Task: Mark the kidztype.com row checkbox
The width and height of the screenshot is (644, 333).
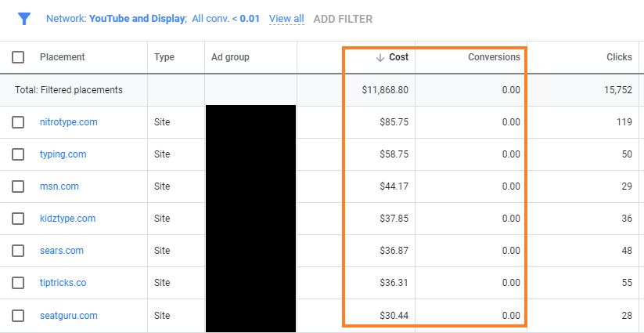Action: (19, 219)
